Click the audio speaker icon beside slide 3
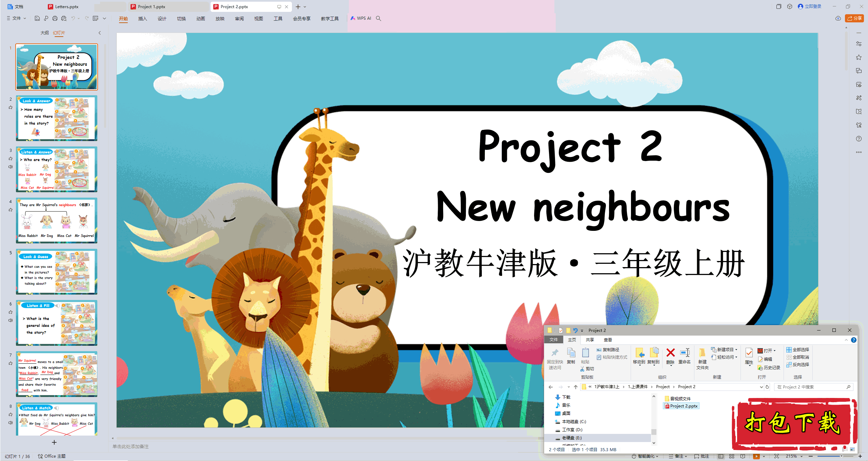This screenshot has width=868, height=461. click(x=11, y=167)
